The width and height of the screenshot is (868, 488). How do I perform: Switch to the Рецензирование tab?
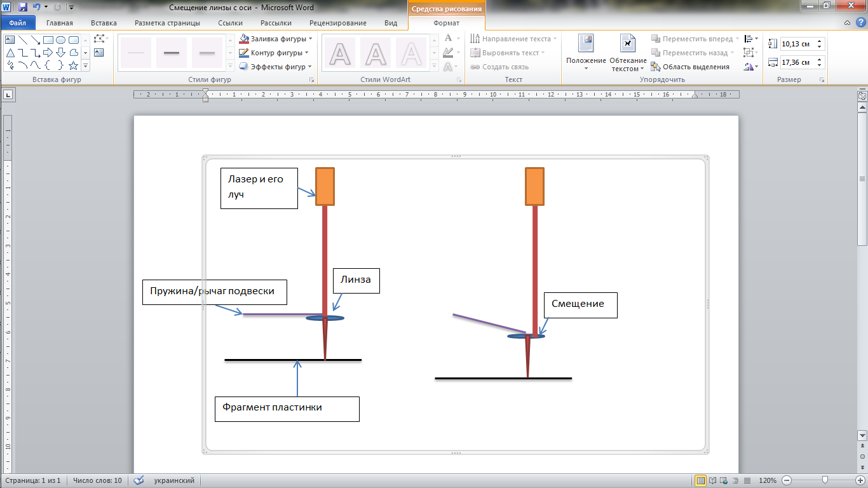tap(338, 23)
